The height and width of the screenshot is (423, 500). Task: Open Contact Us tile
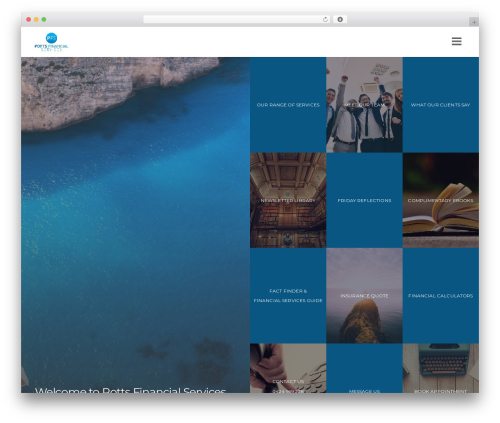tap(288, 368)
